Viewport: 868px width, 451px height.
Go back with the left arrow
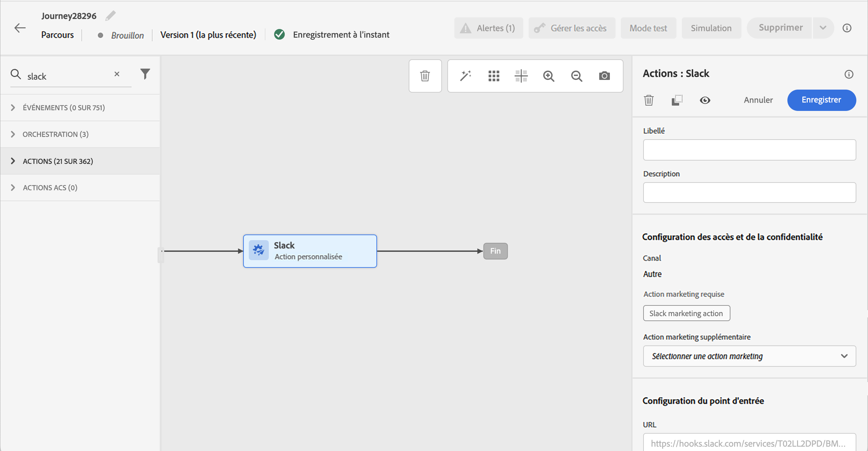coord(20,28)
